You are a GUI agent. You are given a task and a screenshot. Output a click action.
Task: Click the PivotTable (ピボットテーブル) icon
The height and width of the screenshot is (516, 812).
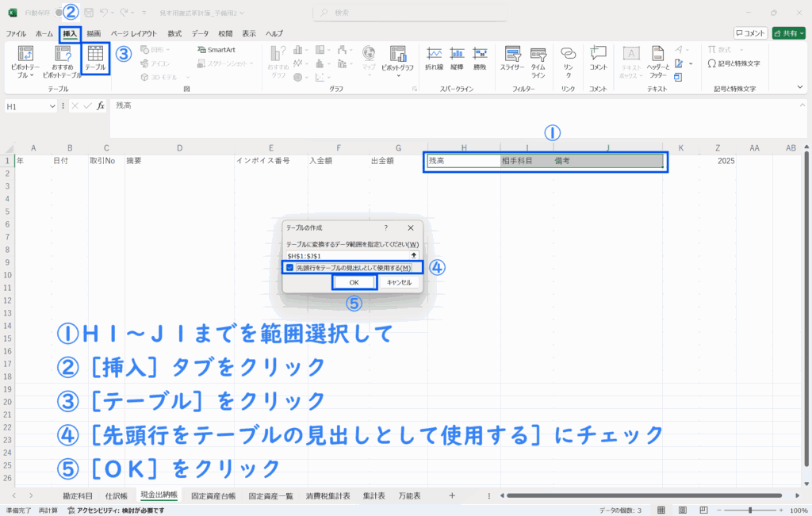click(x=25, y=53)
